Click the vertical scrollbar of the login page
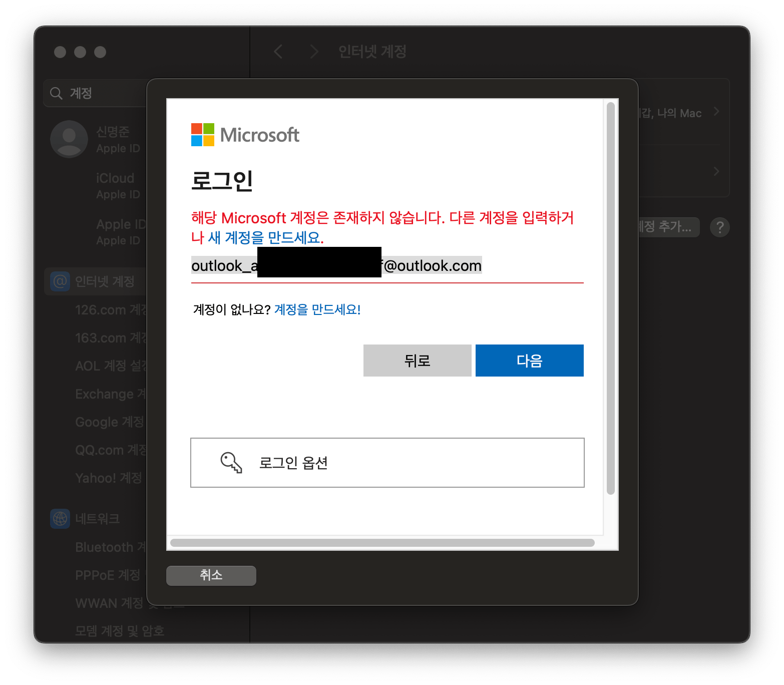Screen dimensions: 784x685 610,298
